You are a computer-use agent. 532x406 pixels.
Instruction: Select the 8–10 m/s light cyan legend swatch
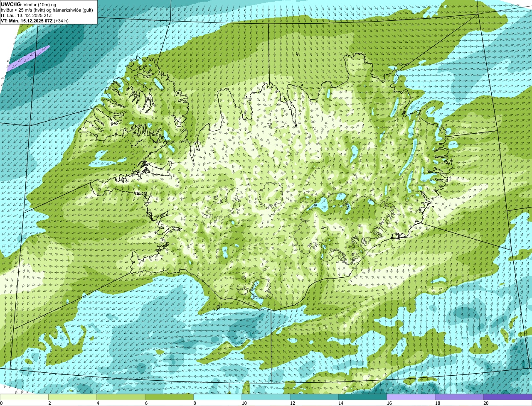click(x=217, y=397)
